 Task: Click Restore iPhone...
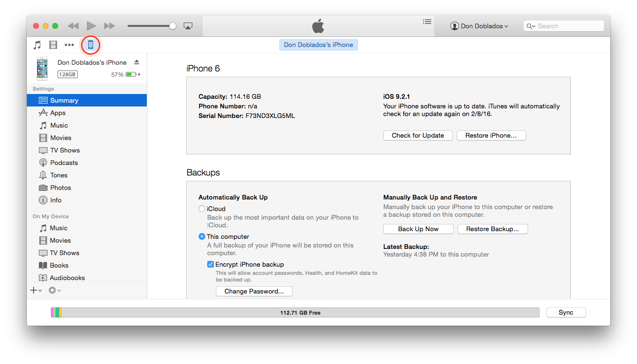point(491,135)
